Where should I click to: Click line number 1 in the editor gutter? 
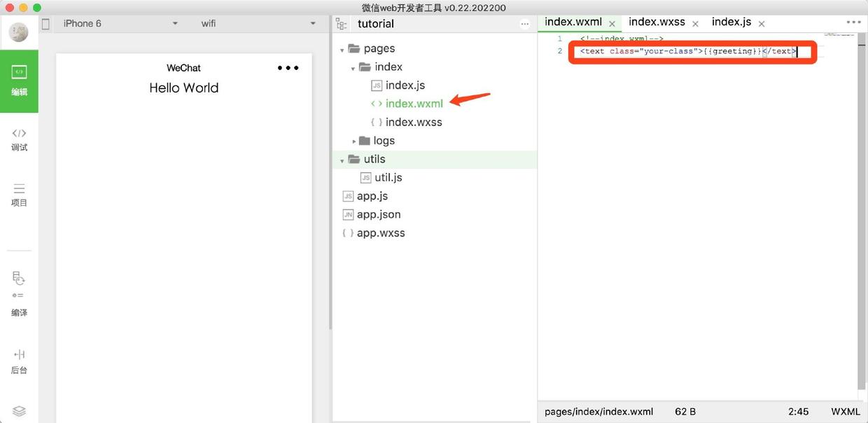click(559, 39)
